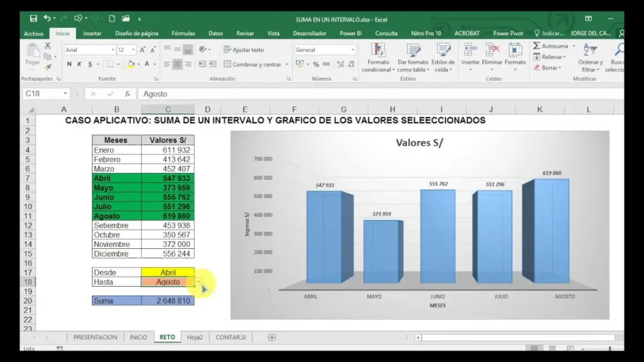Select the Format Painter brush icon
Viewport: 644px width, 362px height.
point(47,67)
